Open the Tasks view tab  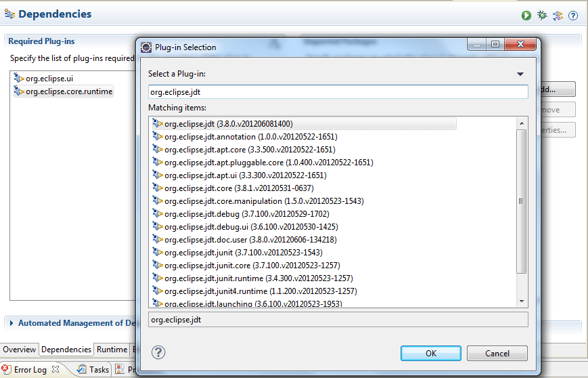coord(99,370)
